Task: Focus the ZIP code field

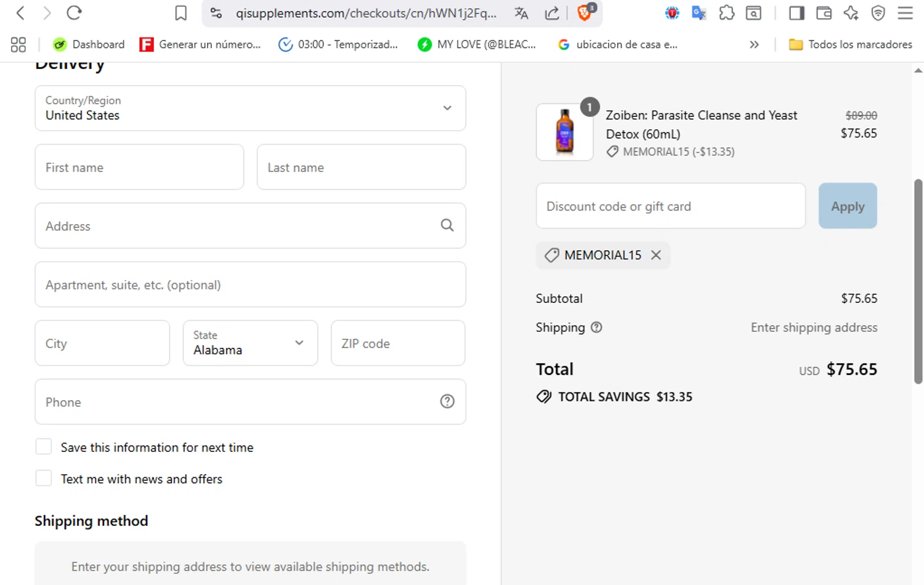Action: [398, 343]
